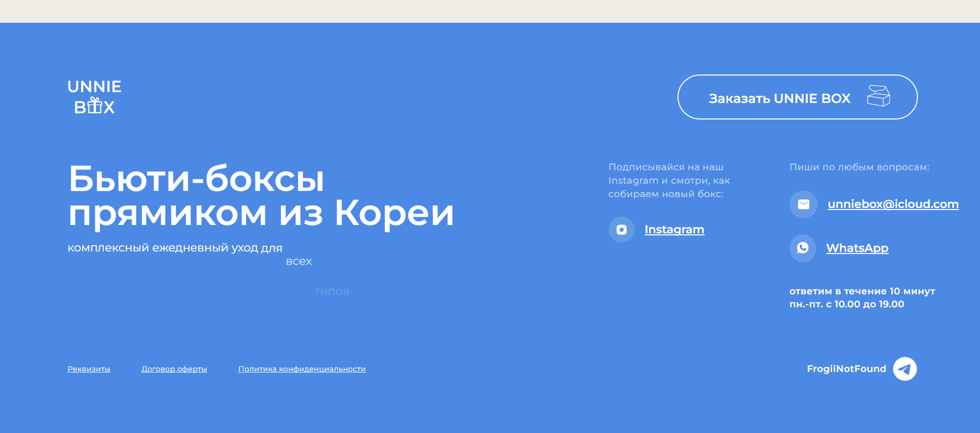Screen dimensions: 980x433
Task: Click the WhatsApp round icon
Action: (803, 248)
